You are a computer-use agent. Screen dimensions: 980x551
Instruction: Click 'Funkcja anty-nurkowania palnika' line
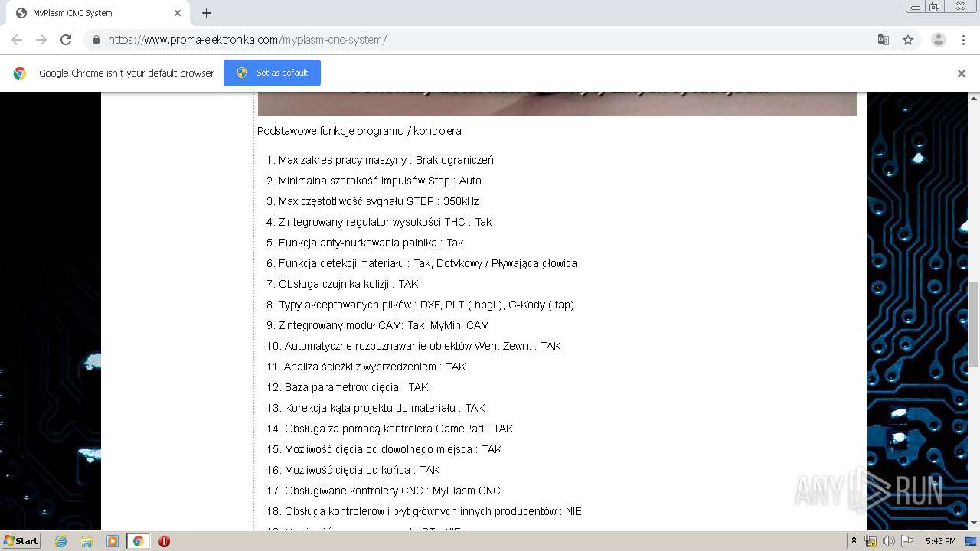371,243
